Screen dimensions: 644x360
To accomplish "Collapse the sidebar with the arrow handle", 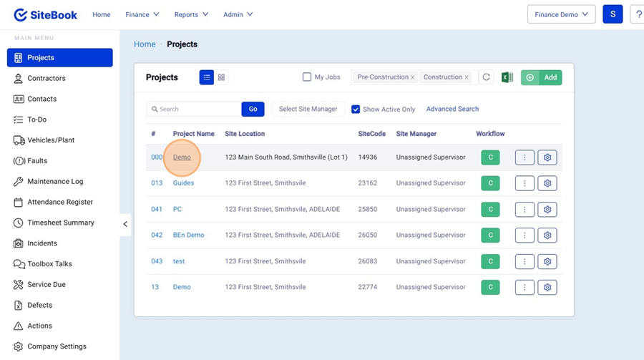I will (x=125, y=224).
